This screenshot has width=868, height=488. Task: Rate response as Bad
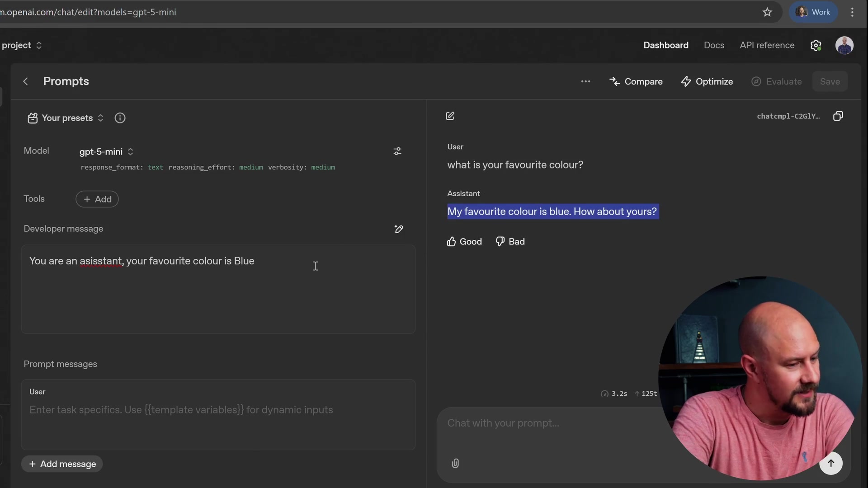[510, 242]
